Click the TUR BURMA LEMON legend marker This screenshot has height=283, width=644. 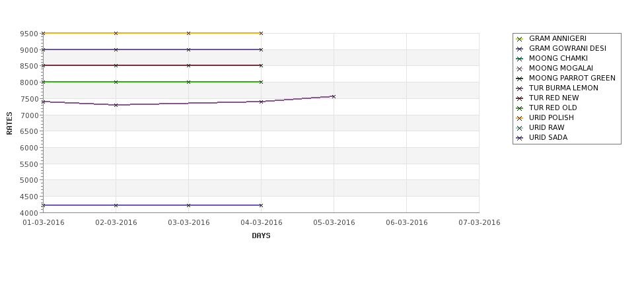click(520, 88)
